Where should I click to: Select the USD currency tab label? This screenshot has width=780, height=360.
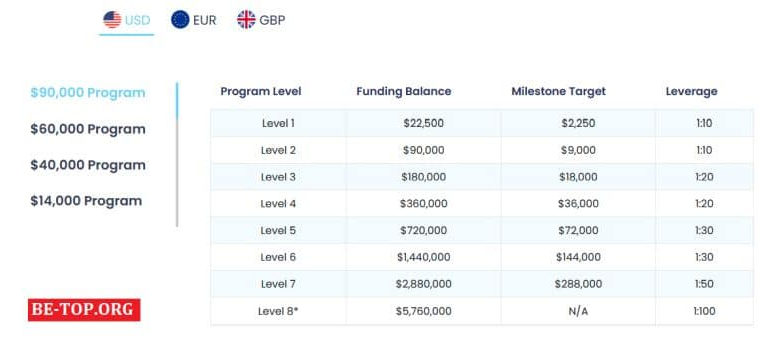click(138, 21)
